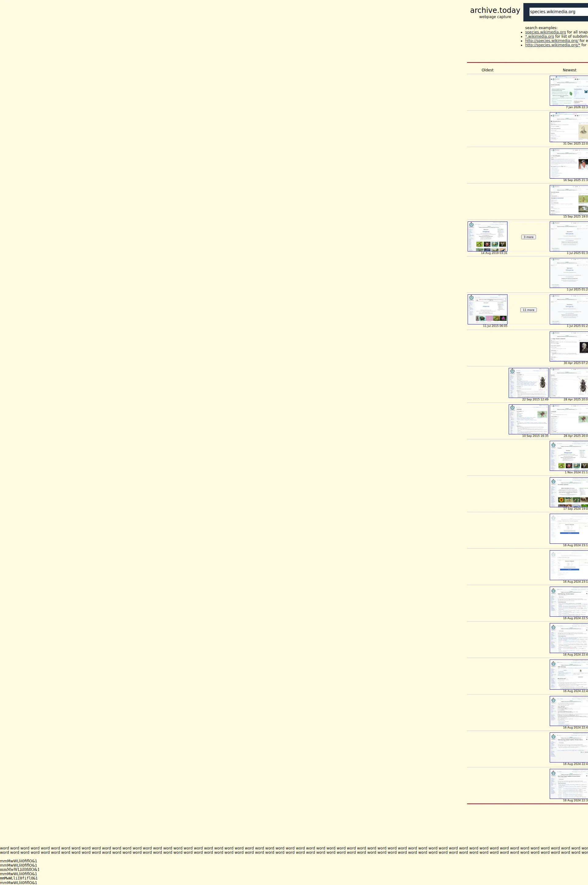Image resolution: width=588 pixels, height=885 pixels.
Task: Open the 17 Sep 2024 snapshot thumbnail
Action: click(x=568, y=492)
